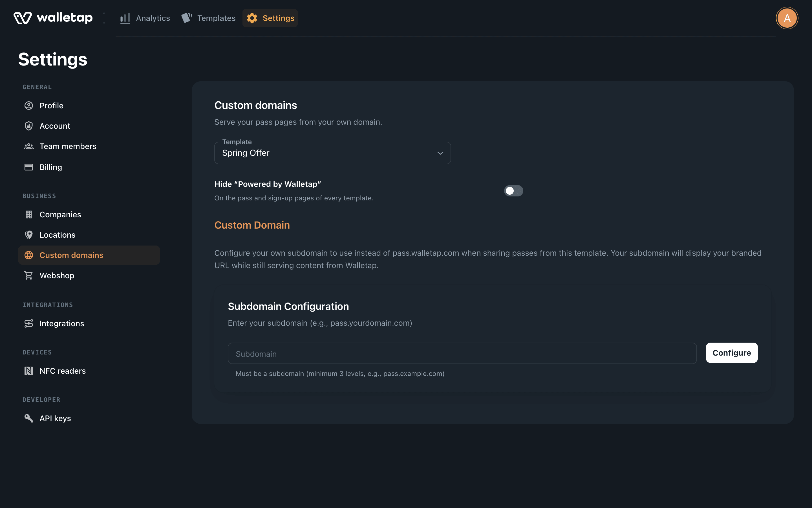
Task: Switch to the Templates tab
Action: pyautogui.click(x=208, y=18)
